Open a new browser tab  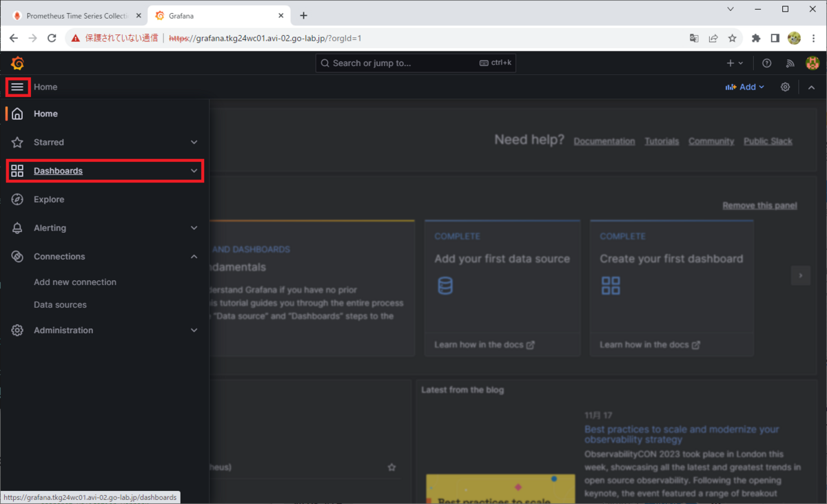303,16
